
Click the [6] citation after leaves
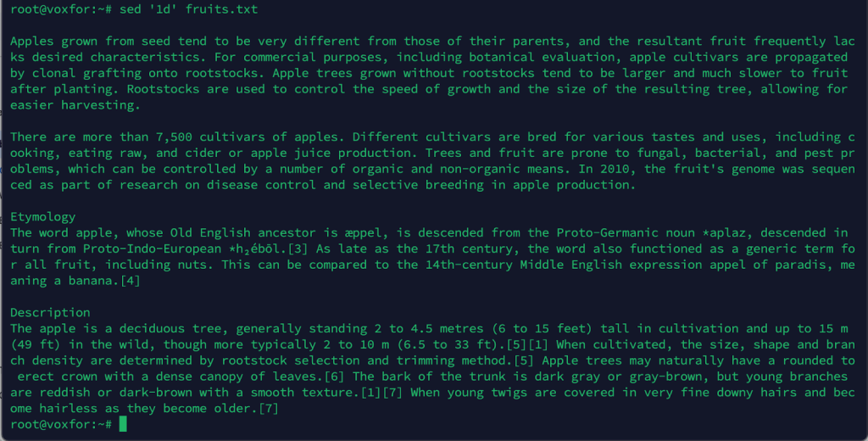pyautogui.click(x=334, y=377)
